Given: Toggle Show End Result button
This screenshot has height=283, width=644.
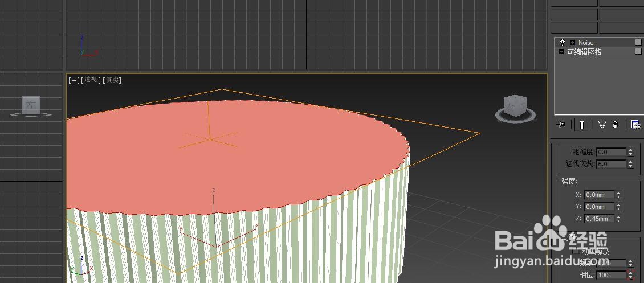Looking at the screenshot, I should (581, 125).
